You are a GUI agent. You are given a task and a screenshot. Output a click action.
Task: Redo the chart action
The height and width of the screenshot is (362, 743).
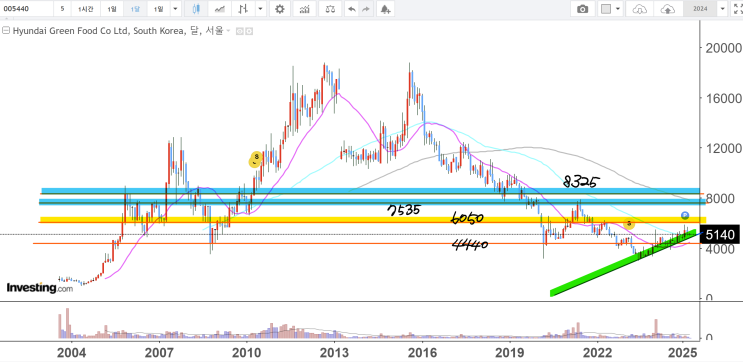(x=365, y=9)
